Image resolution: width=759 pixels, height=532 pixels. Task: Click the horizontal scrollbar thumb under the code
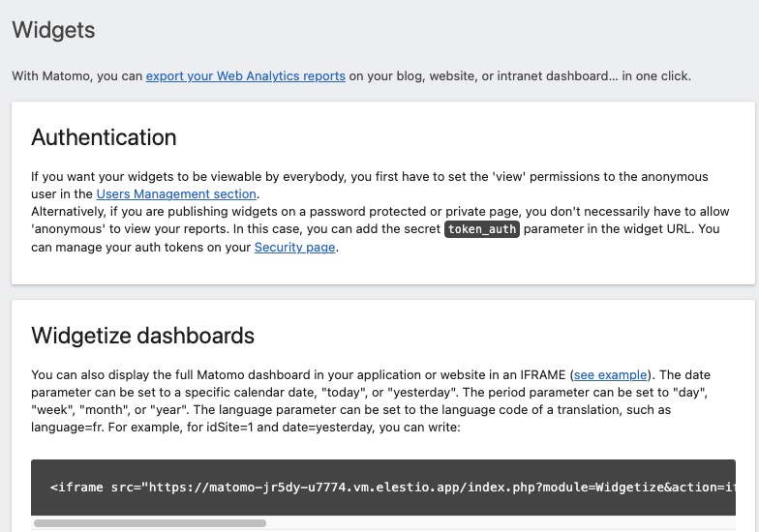pos(149,523)
